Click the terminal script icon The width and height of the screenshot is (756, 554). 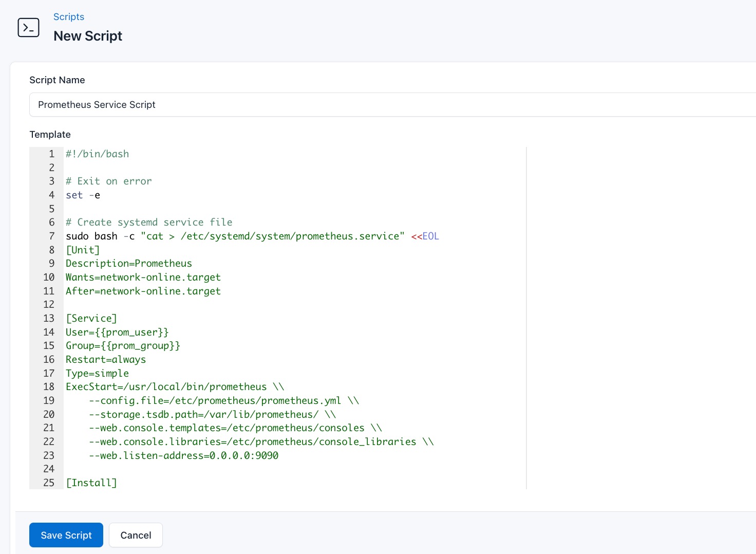(28, 27)
